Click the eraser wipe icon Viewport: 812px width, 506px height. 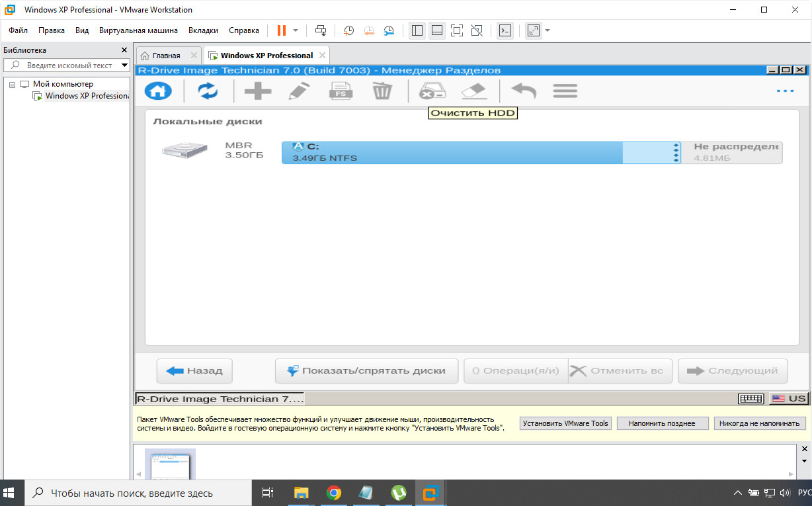pyautogui.click(x=473, y=91)
